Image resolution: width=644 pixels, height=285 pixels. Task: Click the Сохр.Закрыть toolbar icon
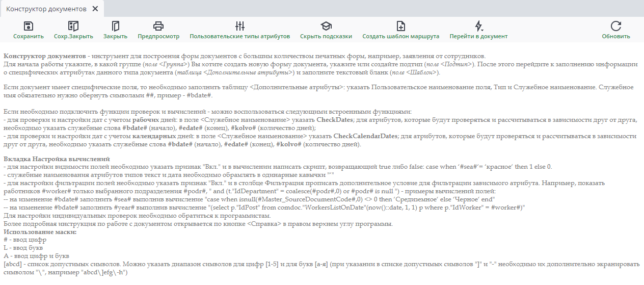[x=73, y=26]
